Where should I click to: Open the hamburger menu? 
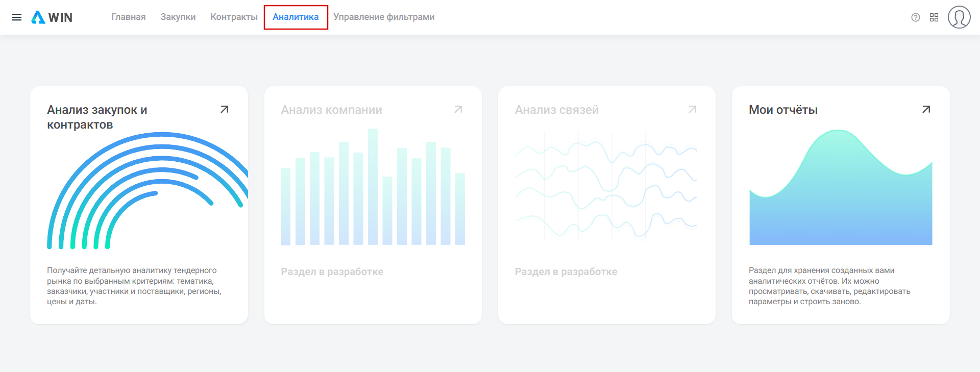[17, 17]
